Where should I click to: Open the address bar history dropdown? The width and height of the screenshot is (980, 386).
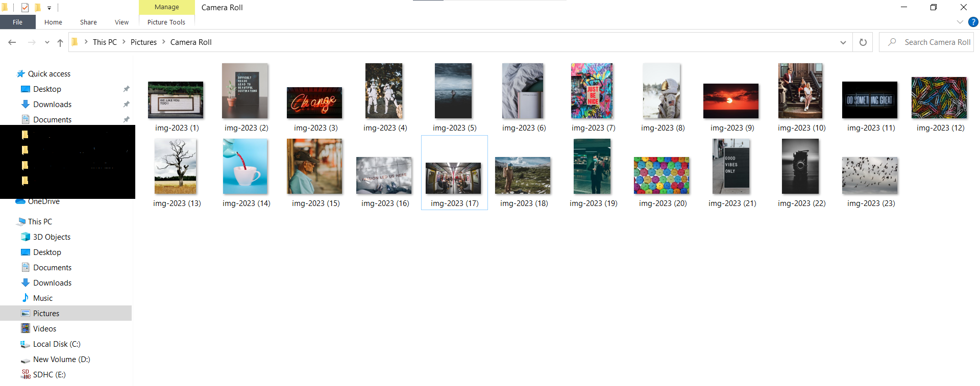pos(843,42)
